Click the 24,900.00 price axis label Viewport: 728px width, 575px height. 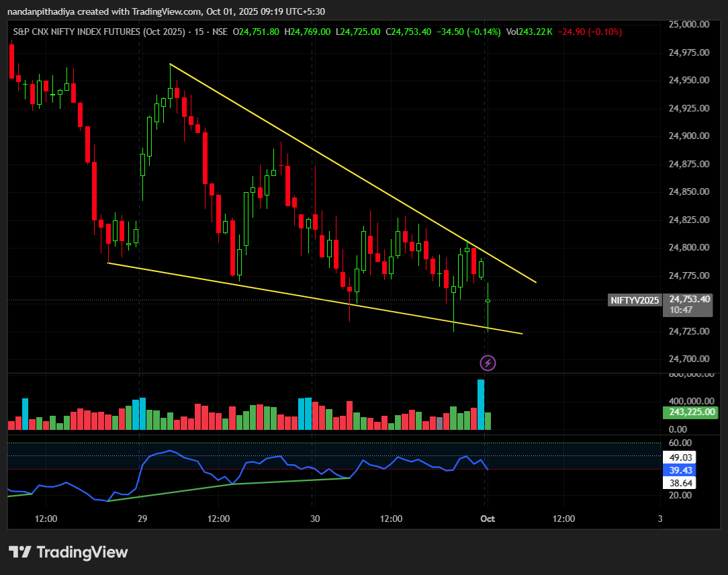[x=689, y=136]
